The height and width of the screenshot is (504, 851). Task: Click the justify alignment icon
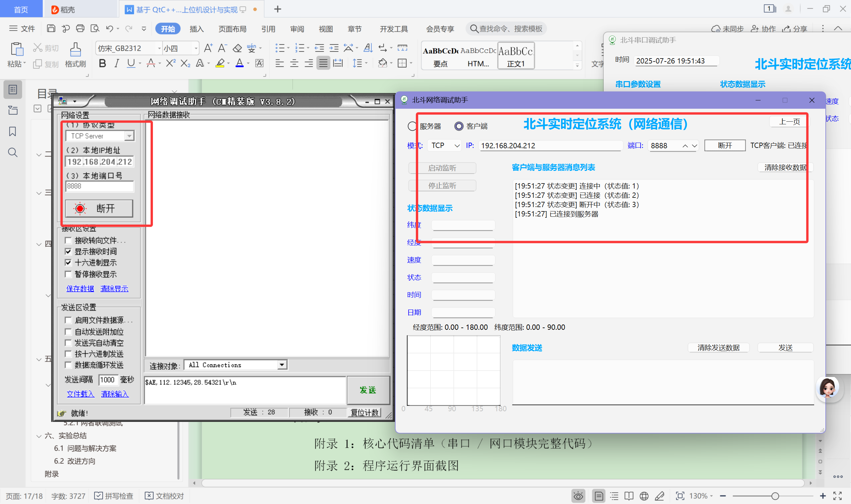[323, 63]
